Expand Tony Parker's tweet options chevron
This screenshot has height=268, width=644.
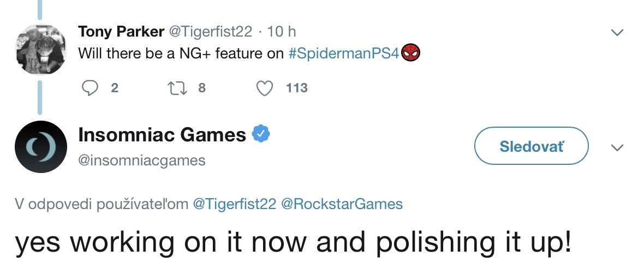(x=617, y=33)
